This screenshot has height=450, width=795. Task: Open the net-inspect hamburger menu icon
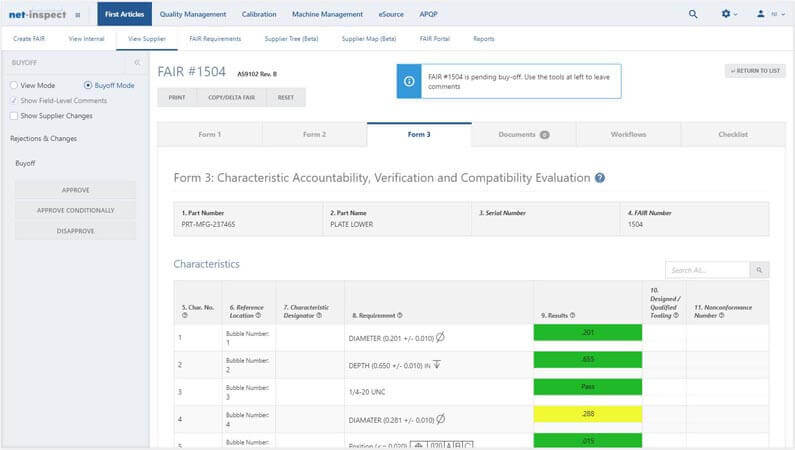[x=78, y=15]
